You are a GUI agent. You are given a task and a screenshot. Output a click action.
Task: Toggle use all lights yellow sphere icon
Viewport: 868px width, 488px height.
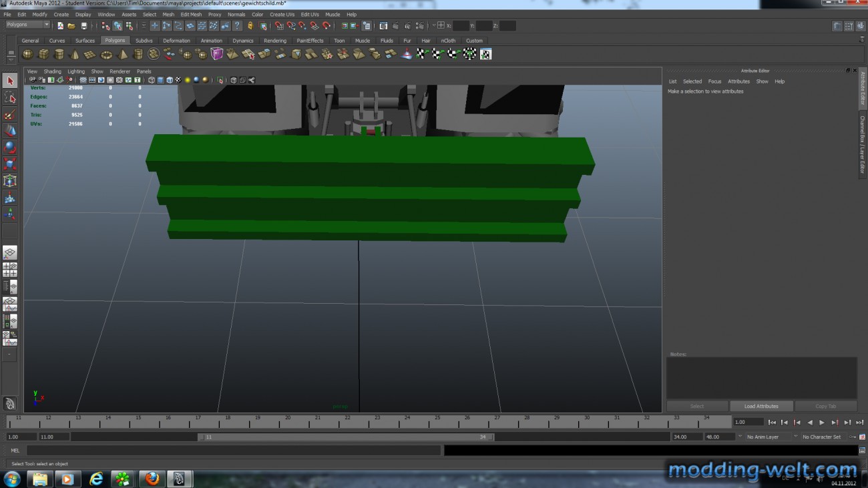(188, 80)
